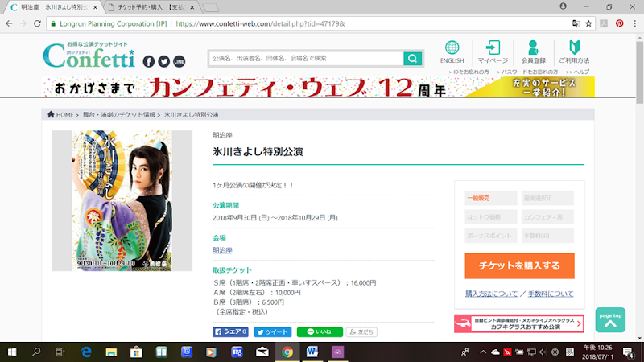
Task: Open 手数料について link
Action: tap(551, 294)
